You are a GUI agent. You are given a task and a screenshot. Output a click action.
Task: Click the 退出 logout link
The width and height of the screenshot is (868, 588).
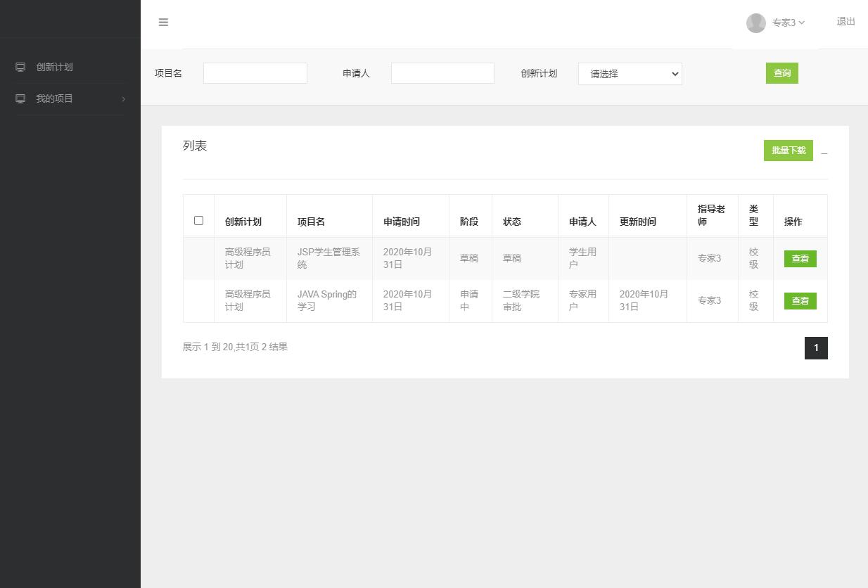click(845, 22)
